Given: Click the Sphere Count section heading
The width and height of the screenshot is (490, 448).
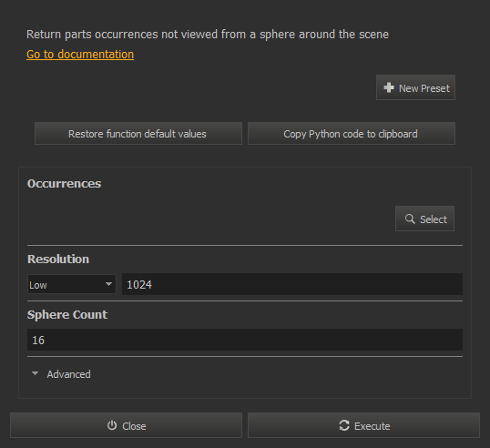Looking at the screenshot, I should coord(67,315).
